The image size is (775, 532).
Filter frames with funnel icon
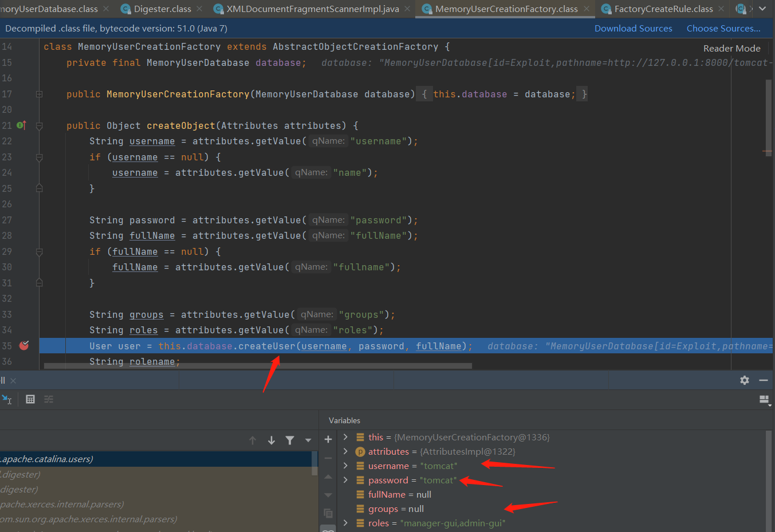tap(290, 440)
